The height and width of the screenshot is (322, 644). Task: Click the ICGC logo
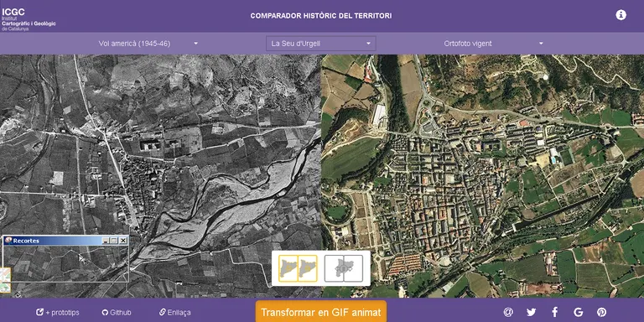pos(29,19)
